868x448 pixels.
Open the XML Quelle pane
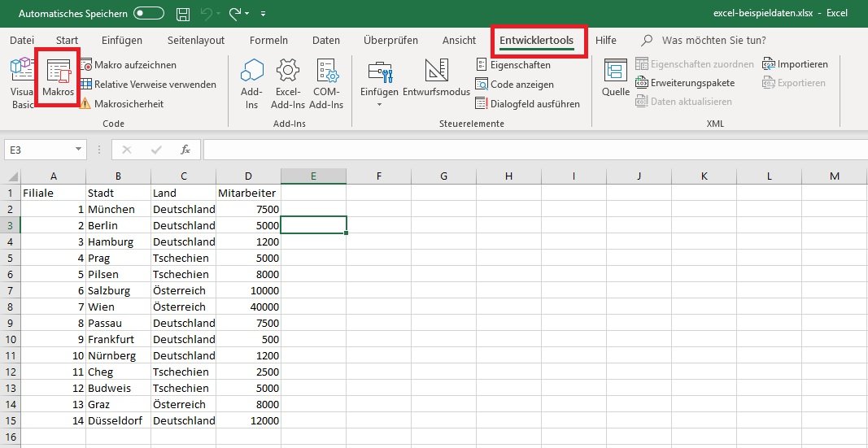click(616, 73)
